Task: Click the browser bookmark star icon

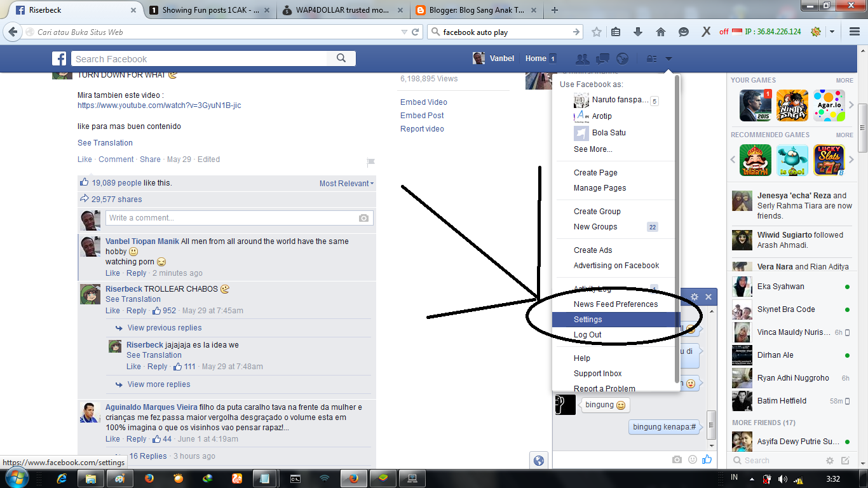Action: 597,32
